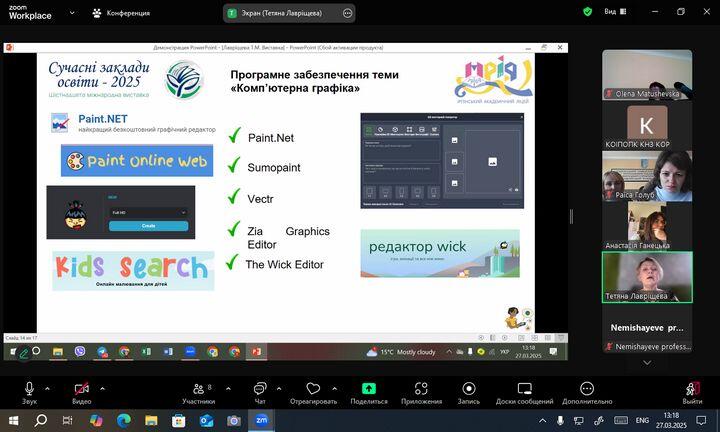Click the microphone tray icon on the bottom taskbar
This screenshot has width=720, height=432.
560,421
